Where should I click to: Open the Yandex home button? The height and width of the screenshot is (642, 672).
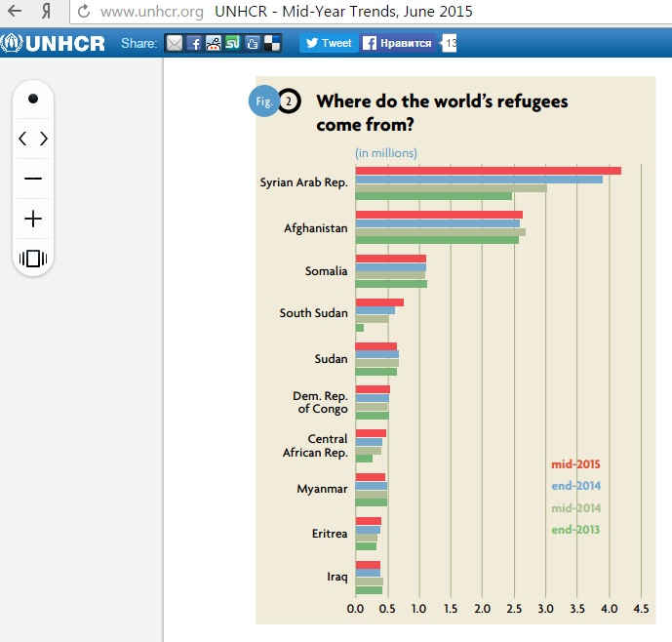[x=46, y=13]
